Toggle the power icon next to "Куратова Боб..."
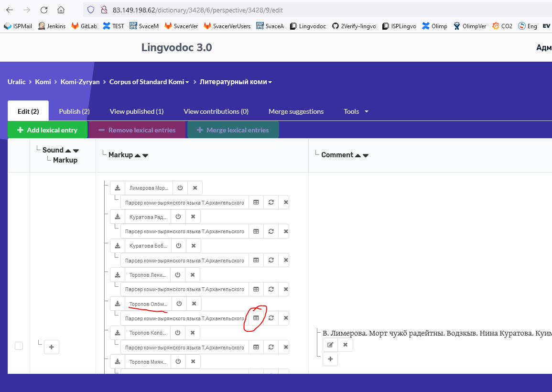Viewport: 552px width, 392px height. coord(180,245)
